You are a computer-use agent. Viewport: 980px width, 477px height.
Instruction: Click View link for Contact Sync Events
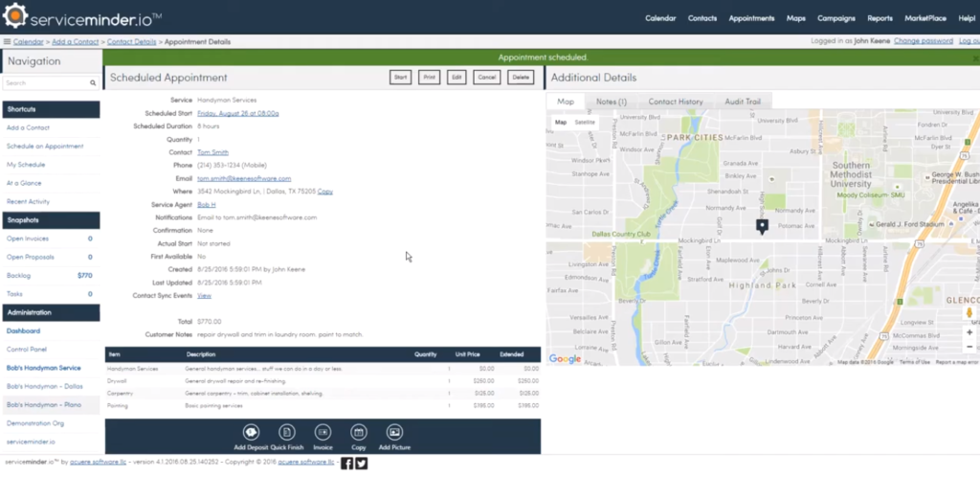205,295
